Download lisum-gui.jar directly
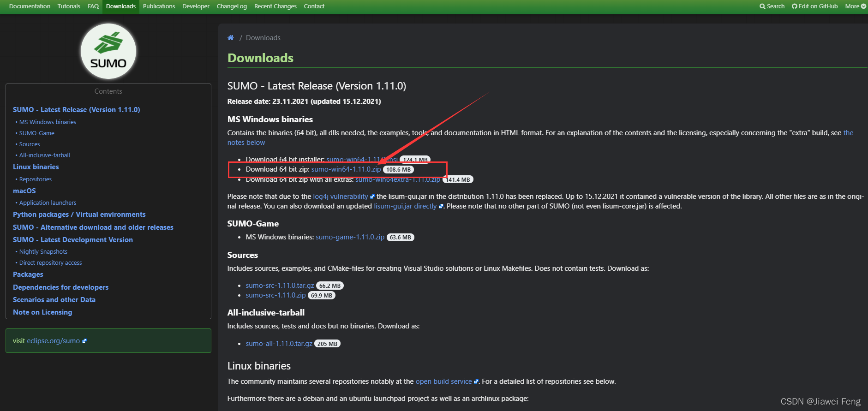Image resolution: width=868 pixels, height=411 pixels. [x=405, y=206]
